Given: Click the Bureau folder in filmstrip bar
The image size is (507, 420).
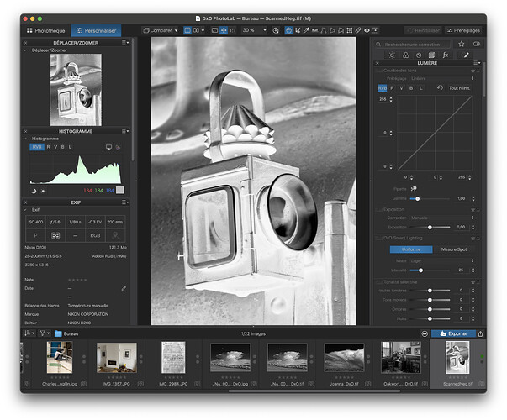Looking at the screenshot, I should pyautogui.click(x=66, y=333).
